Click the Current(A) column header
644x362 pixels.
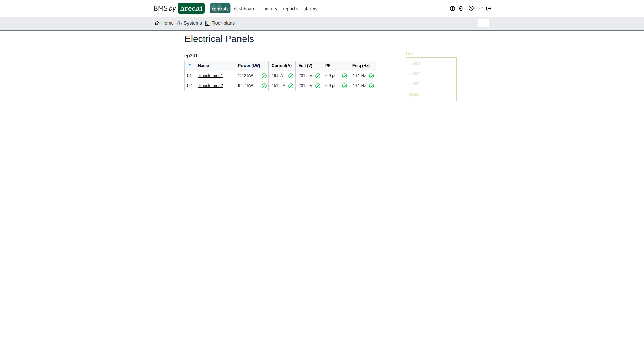(282, 66)
